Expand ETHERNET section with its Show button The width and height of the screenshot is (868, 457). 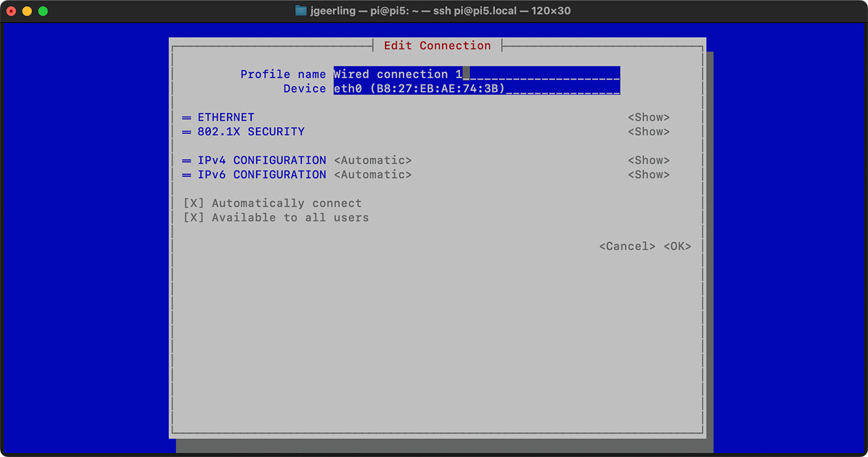649,117
